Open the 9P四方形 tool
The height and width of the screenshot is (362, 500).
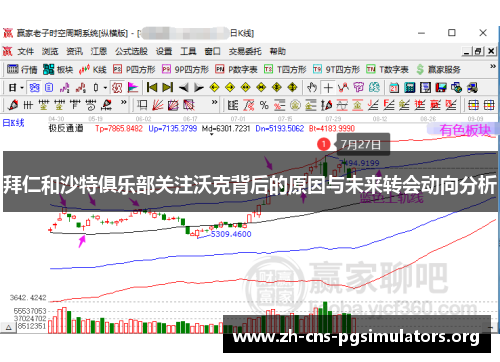point(185,69)
